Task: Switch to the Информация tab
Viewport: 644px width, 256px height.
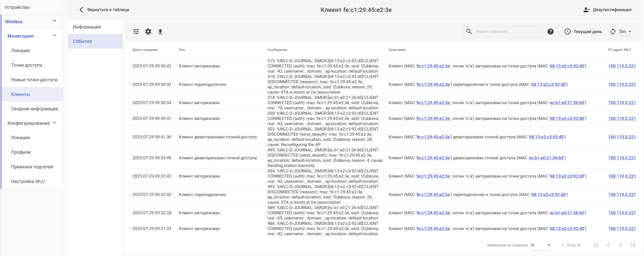Action: pos(87,27)
